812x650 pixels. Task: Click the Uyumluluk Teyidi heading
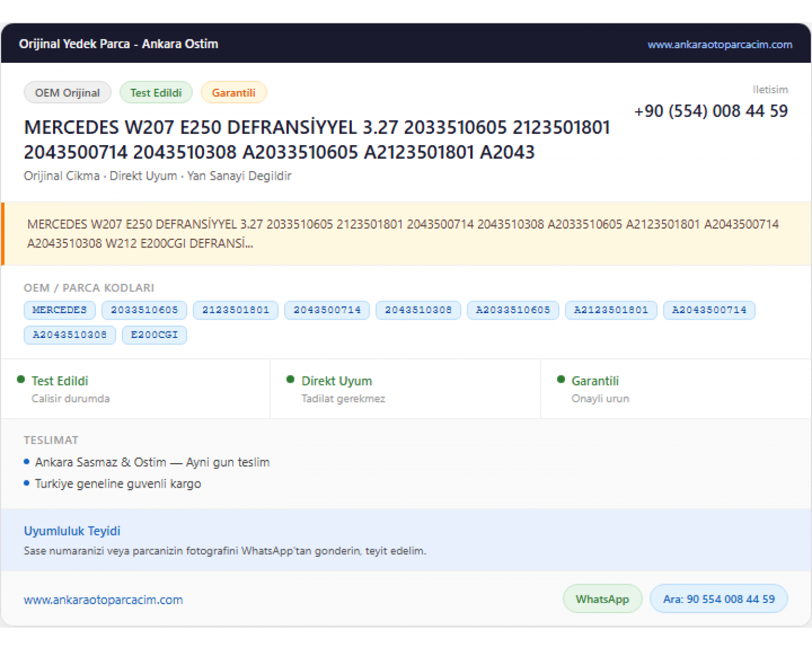(72, 531)
